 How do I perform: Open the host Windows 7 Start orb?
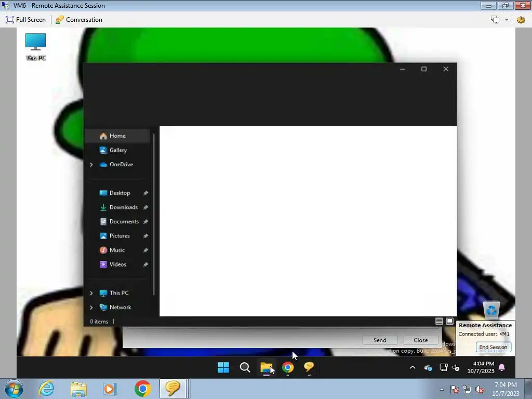point(14,389)
